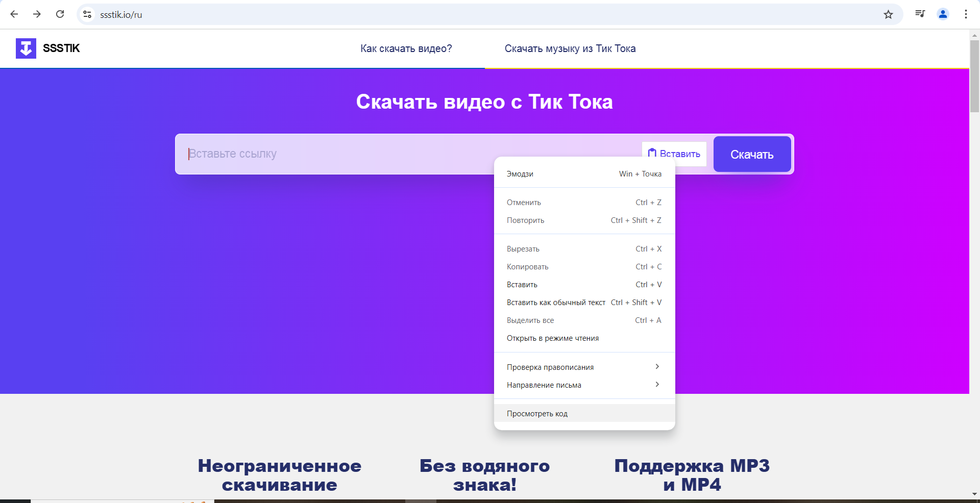980x503 pixels.
Task: Choose 'Выделить все' in context menu
Action: pyautogui.click(x=584, y=320)
